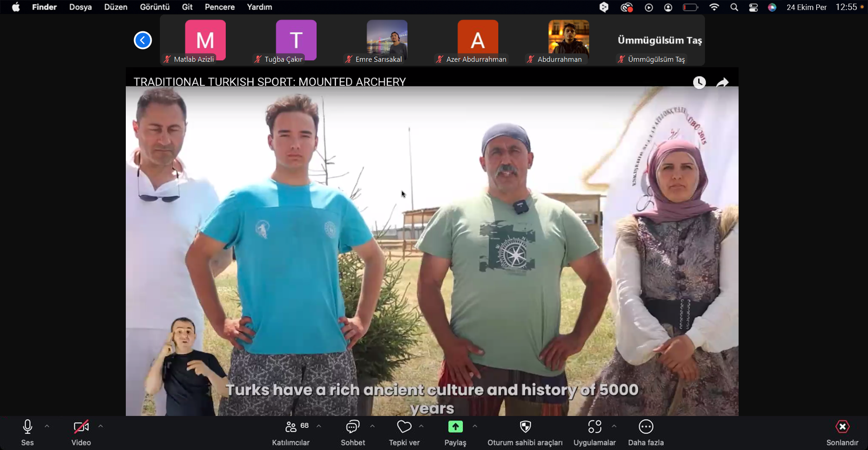Open the Görüntü menu in menu bar
The width and height of the screenshot is (868, 450).
click(154, 7)
